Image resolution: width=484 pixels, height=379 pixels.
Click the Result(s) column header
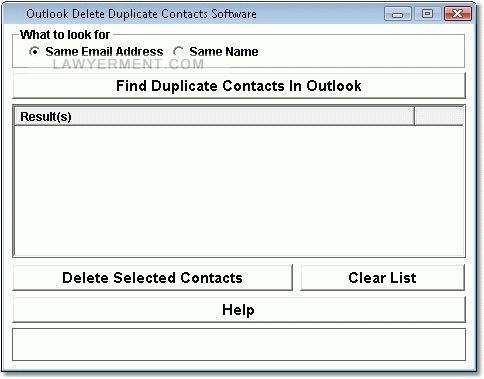point(214,116)
